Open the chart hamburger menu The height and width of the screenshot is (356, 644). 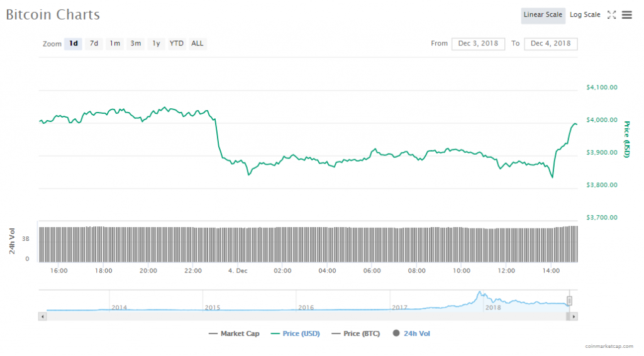point(626,15)
